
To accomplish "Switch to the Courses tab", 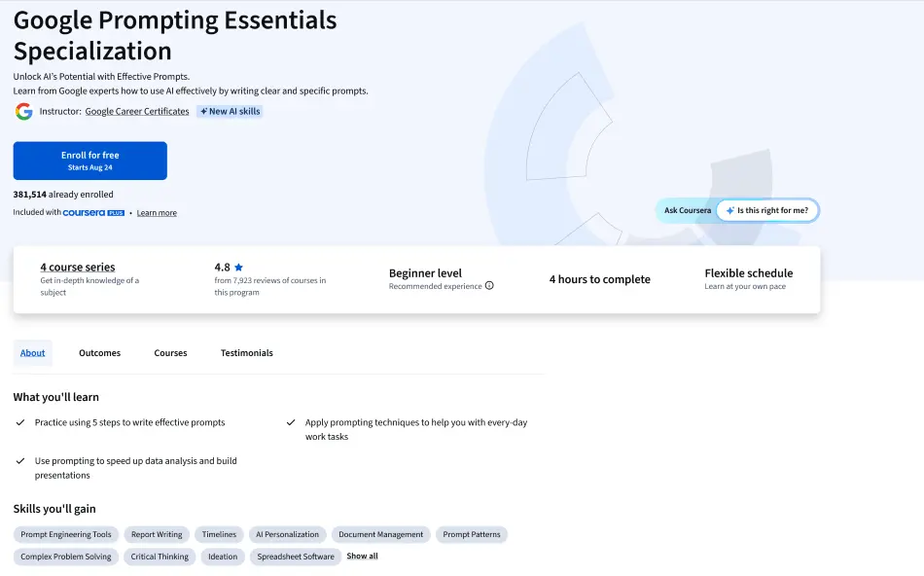I will (x=171, y=353).
